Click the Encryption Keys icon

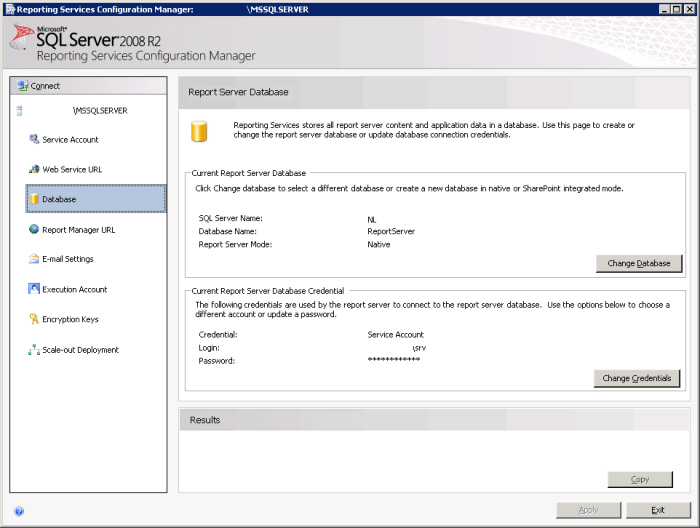(34, 319)
